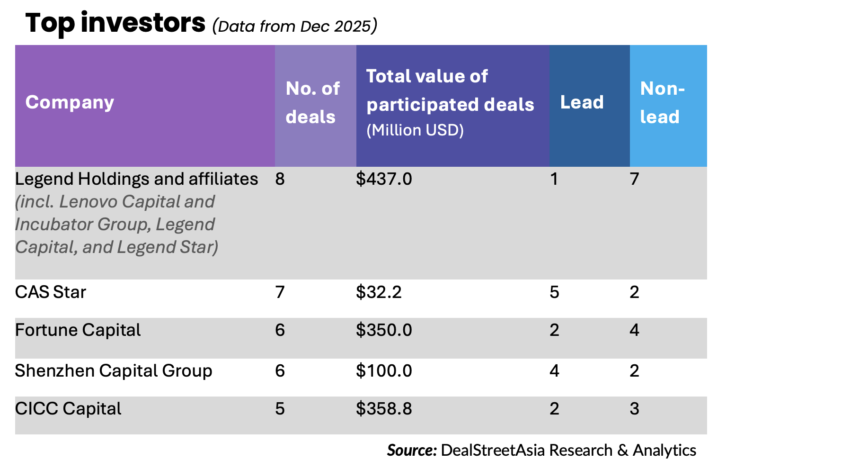Click the italic Lenovo Capital affiliates note
This screenshot has height=469, width=868.
pyautogui.click(x=116, y=225)
